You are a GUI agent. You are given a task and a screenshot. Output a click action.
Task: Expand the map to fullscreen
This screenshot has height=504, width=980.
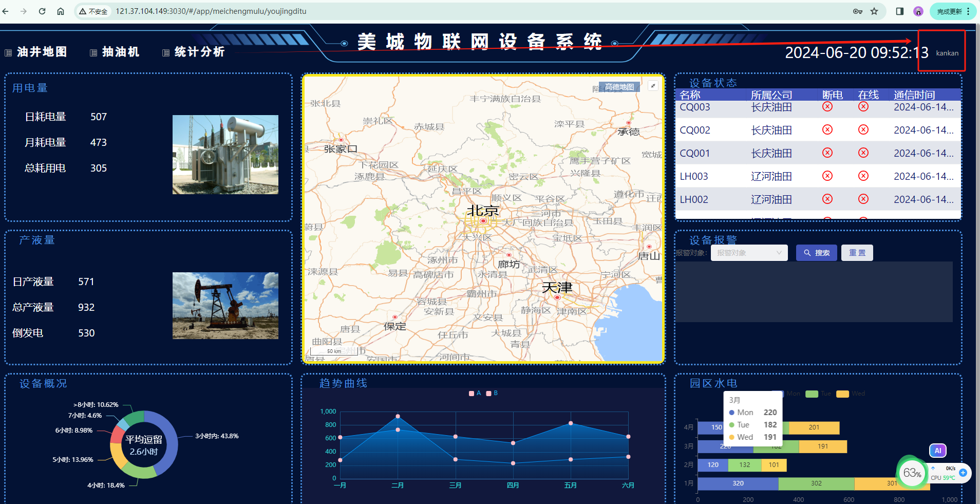(653, 86)
